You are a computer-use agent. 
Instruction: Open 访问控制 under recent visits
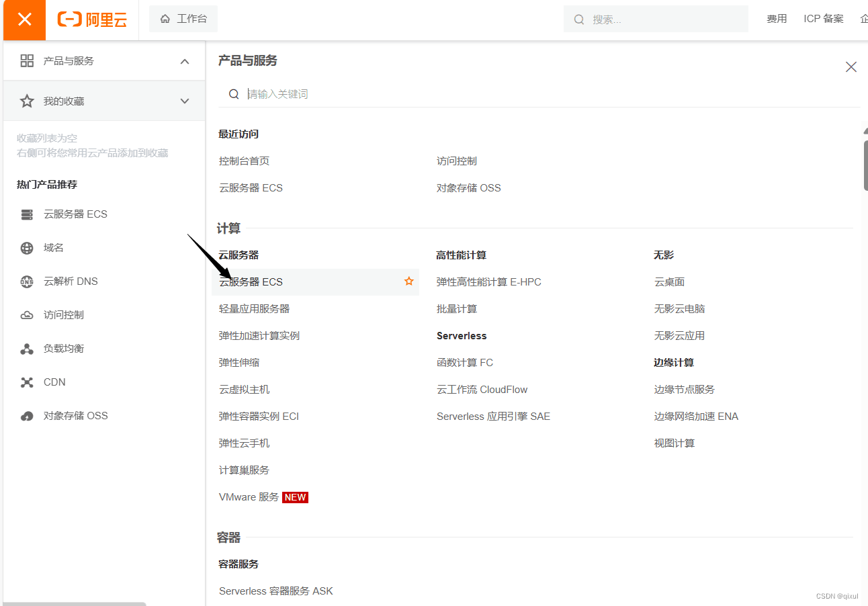click(x=457, y=161)
